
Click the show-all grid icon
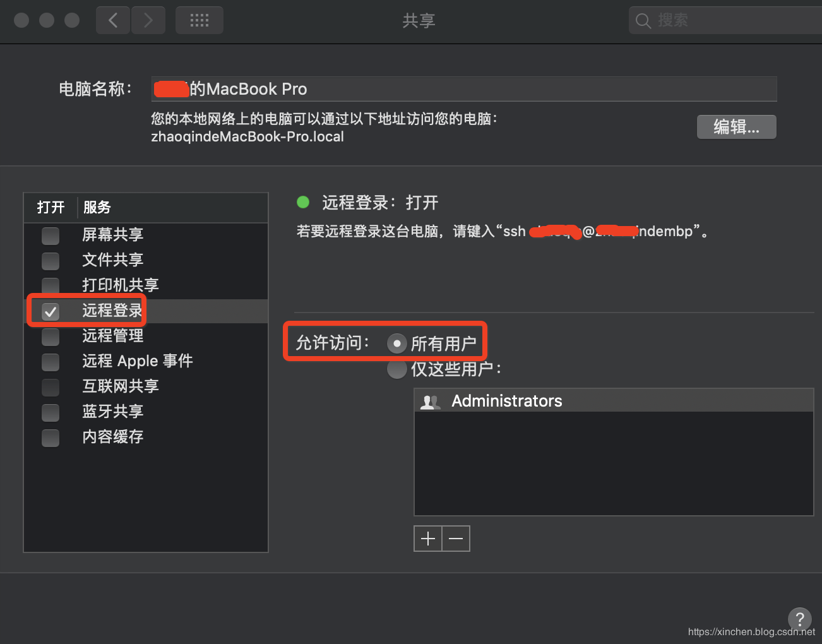pyautogui.click(x=199, y=20)
